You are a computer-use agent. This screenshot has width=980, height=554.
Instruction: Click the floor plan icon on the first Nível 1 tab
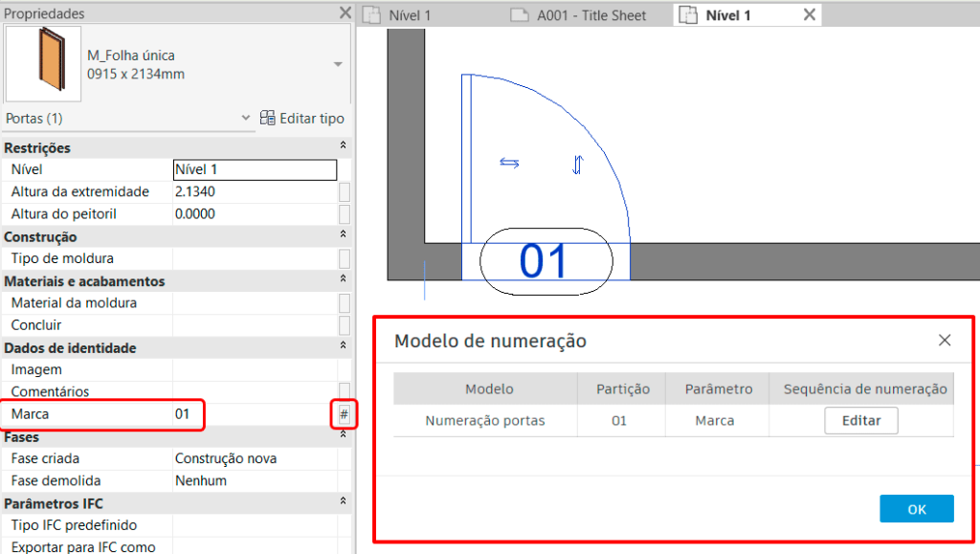[x=372, y=14]
